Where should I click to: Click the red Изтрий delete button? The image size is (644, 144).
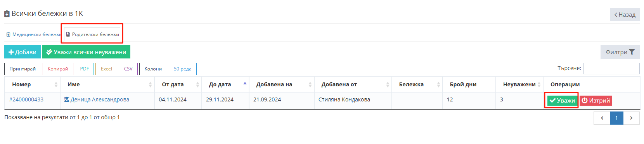tap(596, 101)
